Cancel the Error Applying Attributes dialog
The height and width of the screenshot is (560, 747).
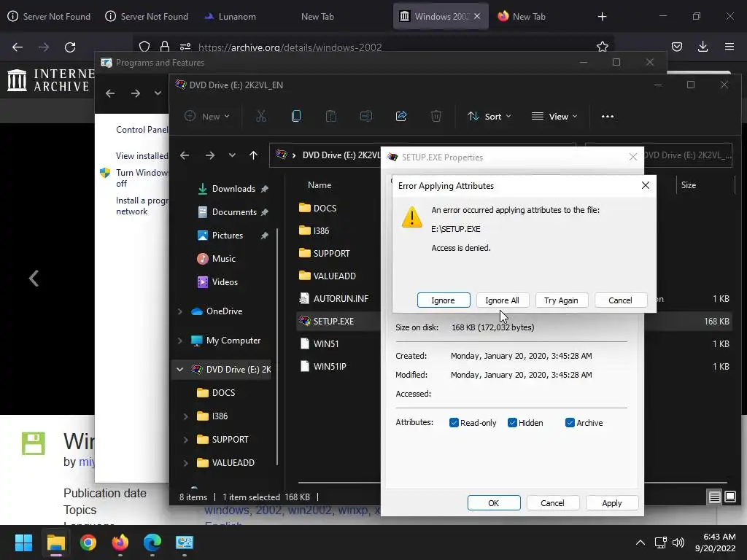[620, 300]
